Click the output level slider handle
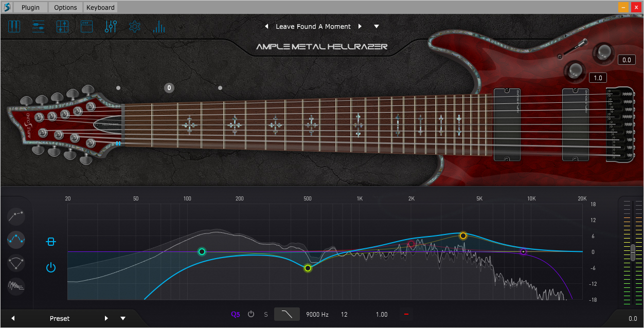Screen dimensions: 644x328 pyautogui.click(x=633, y=252)
